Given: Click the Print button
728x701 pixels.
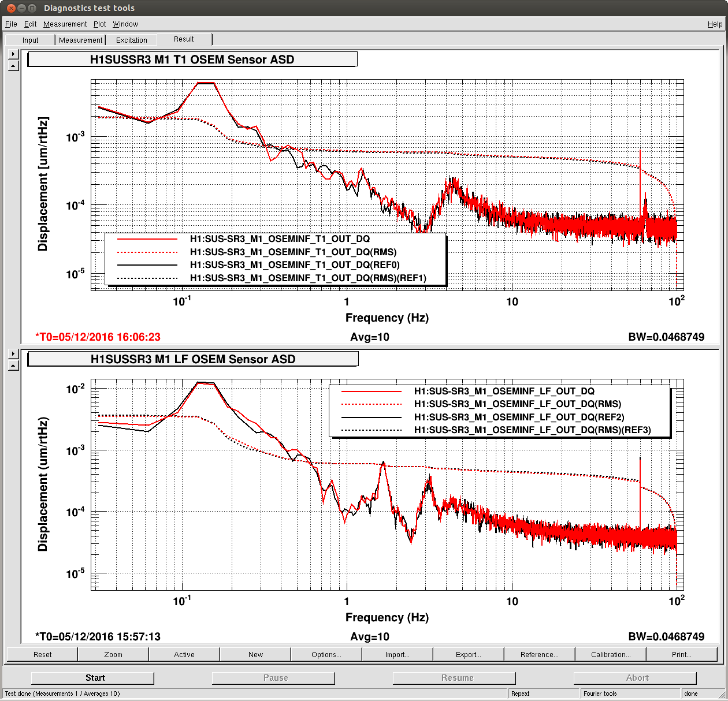Looking at the screenshot, I should coord(682,654).
